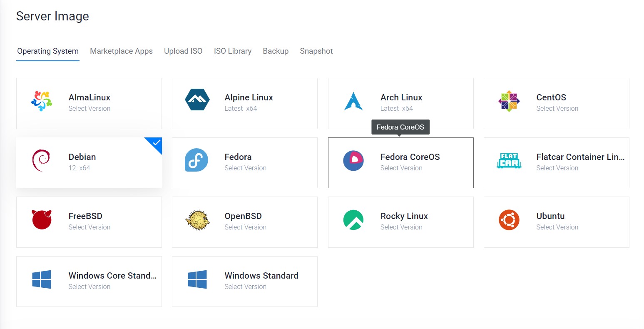
Task: Select the Rocky Linux name label
Action: (x=404, y=216)
